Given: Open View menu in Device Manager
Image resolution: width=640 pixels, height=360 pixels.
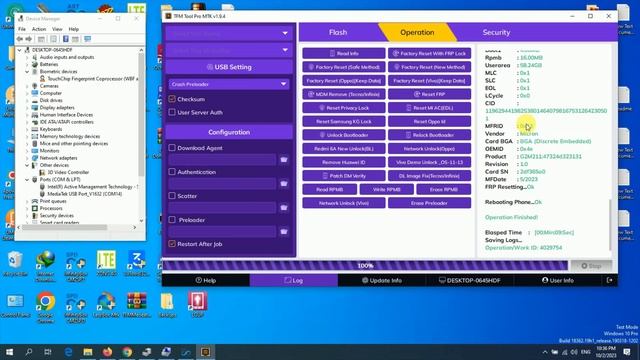Looking at the screenshot, I should [x=57, y=29].
